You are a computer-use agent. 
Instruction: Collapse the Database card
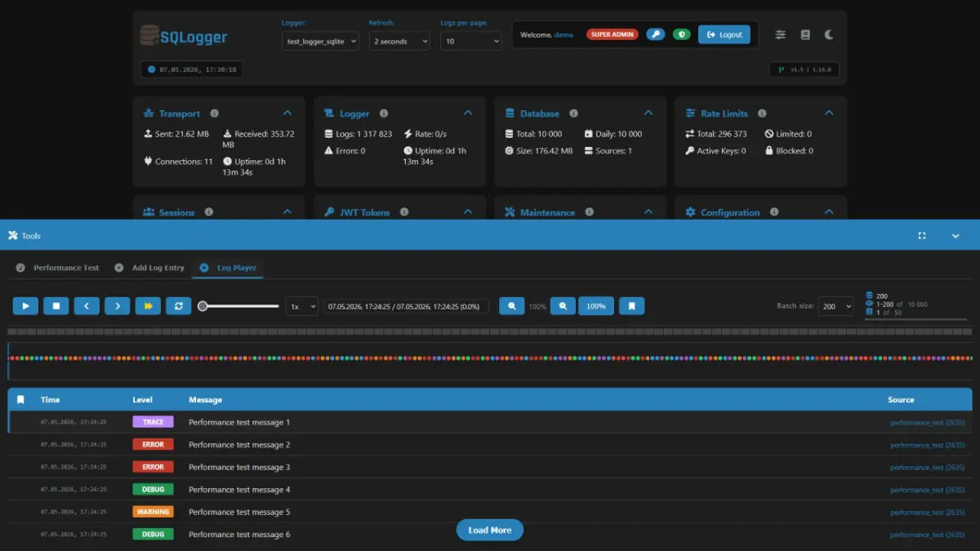[x=648, y=113]
